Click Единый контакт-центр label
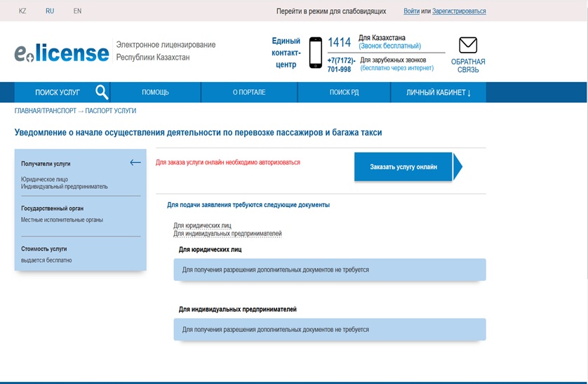Viewport: 588px width, 384px height. coord(286,53)
